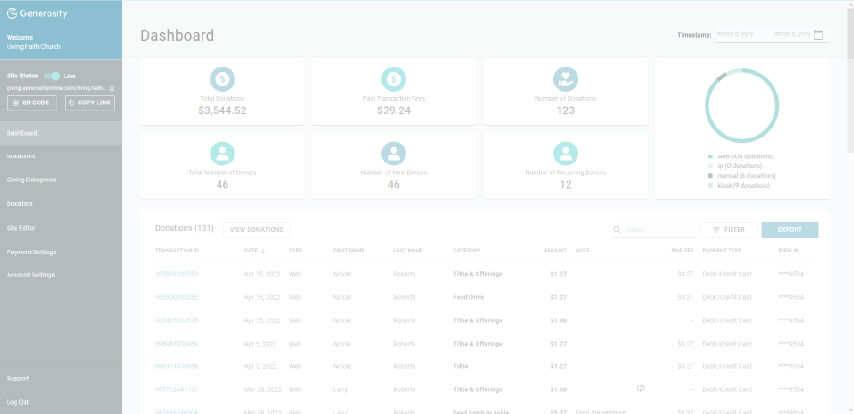Viewport: 854px width, 414px height.
Task: Open Giving Categories in the sidebar
Action: tap(31, 179)
